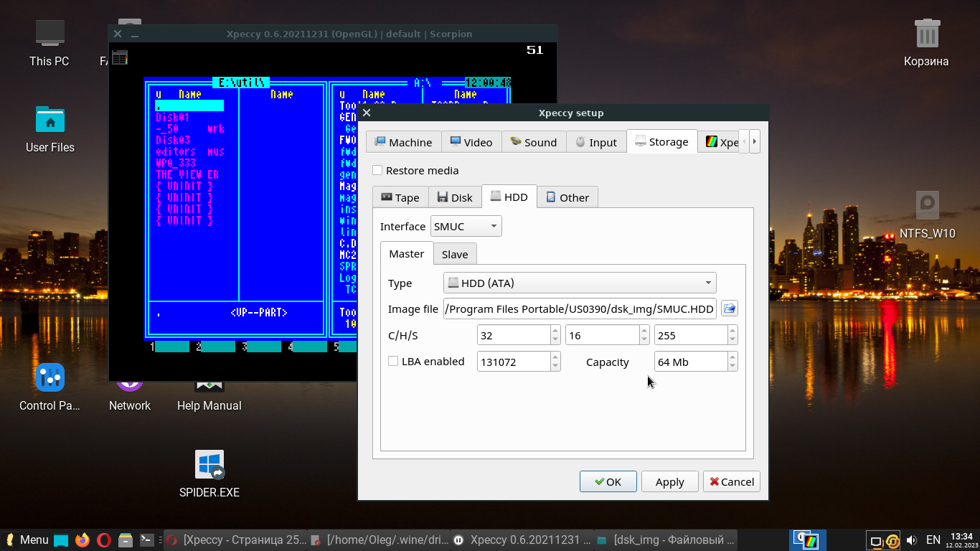Click LBA field showing 131072
Screen dimensions: 980x551
coord(514,362)
